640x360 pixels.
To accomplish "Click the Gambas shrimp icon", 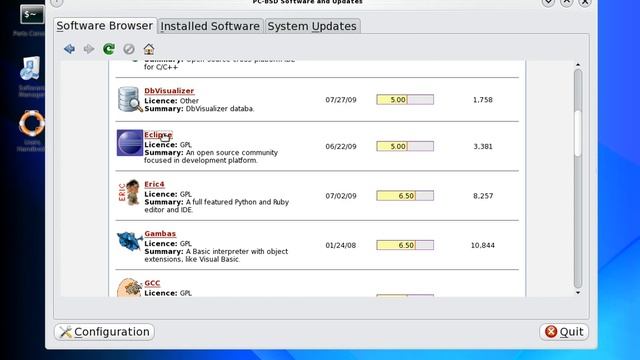I will tap(129, 240).
